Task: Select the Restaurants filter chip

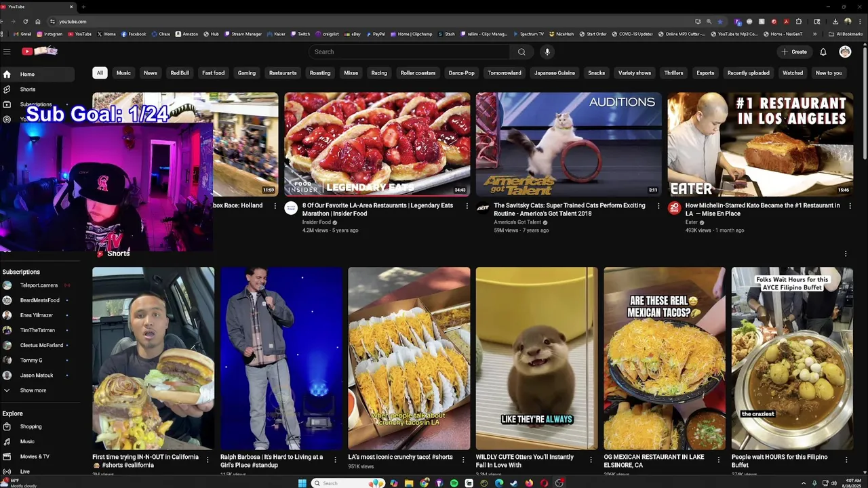Action: coord(283,73)
